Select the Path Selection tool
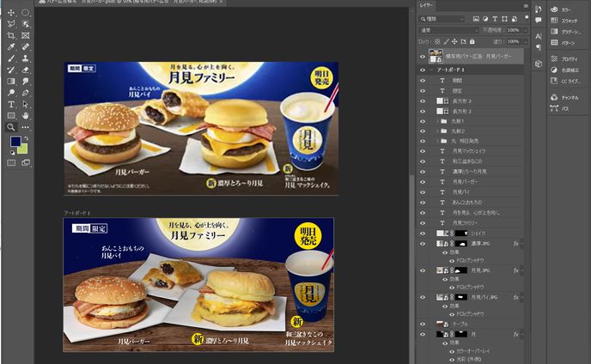This screenshot has width=591, height=364. [x=25, y=104]
